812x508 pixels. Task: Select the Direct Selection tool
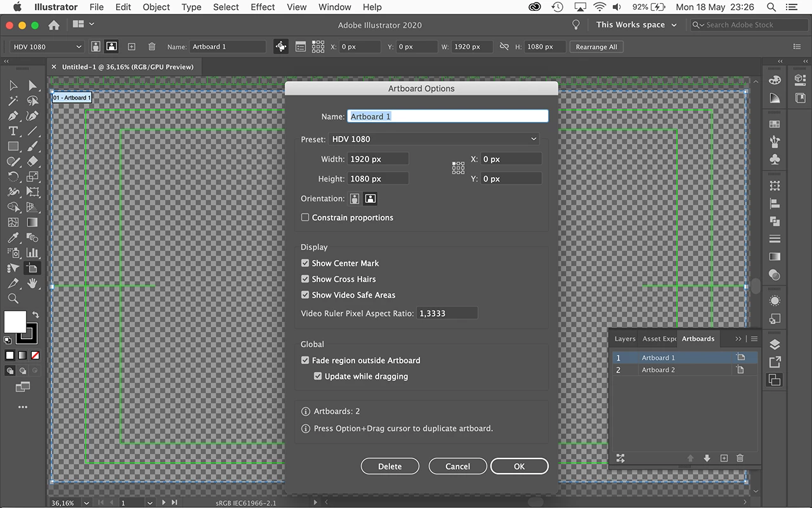coord(32,85)
